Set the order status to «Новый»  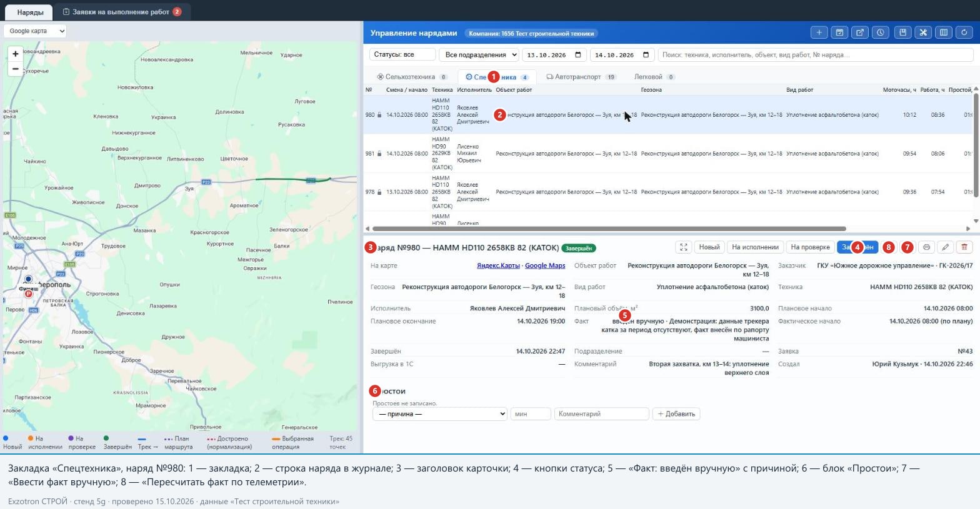(709, 247)
